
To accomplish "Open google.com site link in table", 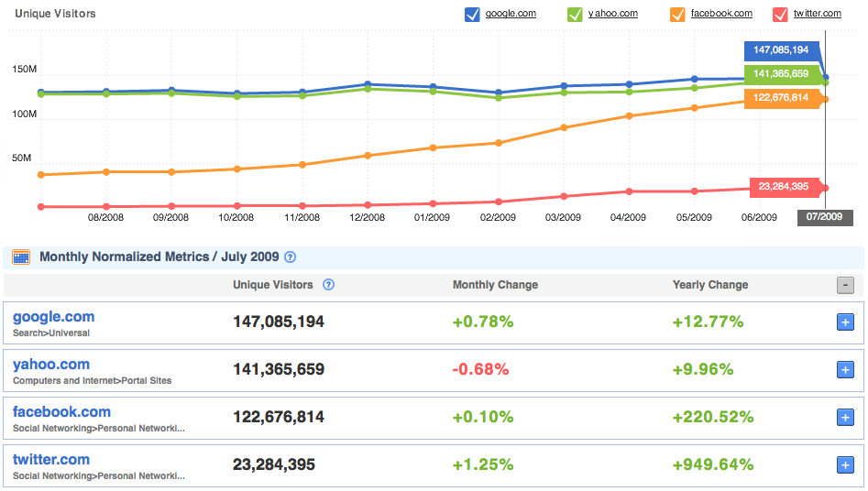I will click(x=54, y=317).
